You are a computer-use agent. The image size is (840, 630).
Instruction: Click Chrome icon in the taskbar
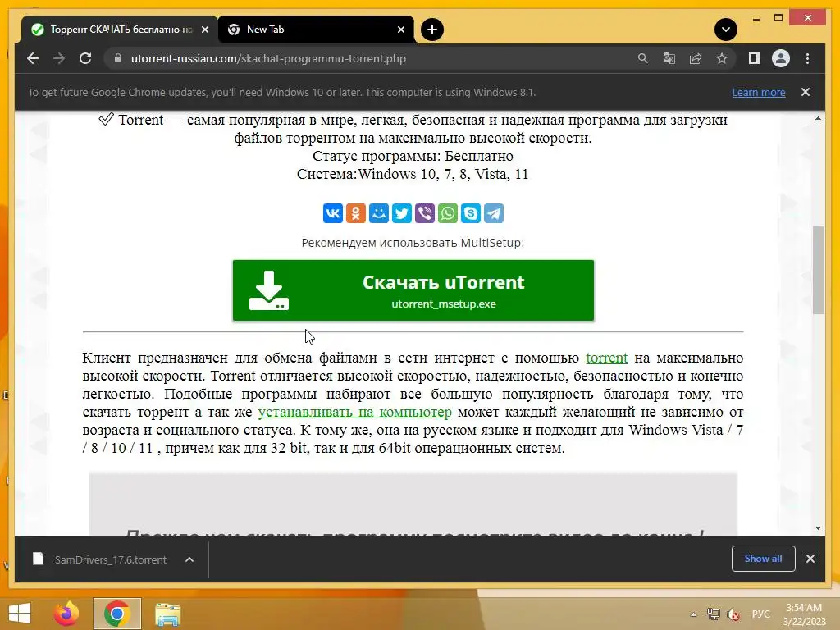[116, 614]
